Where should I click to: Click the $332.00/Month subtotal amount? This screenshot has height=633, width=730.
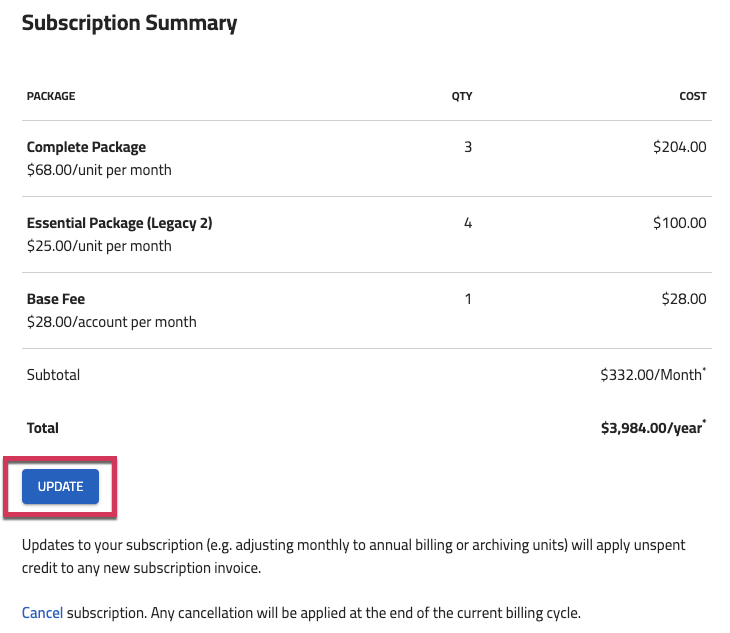tap(653, 375)
